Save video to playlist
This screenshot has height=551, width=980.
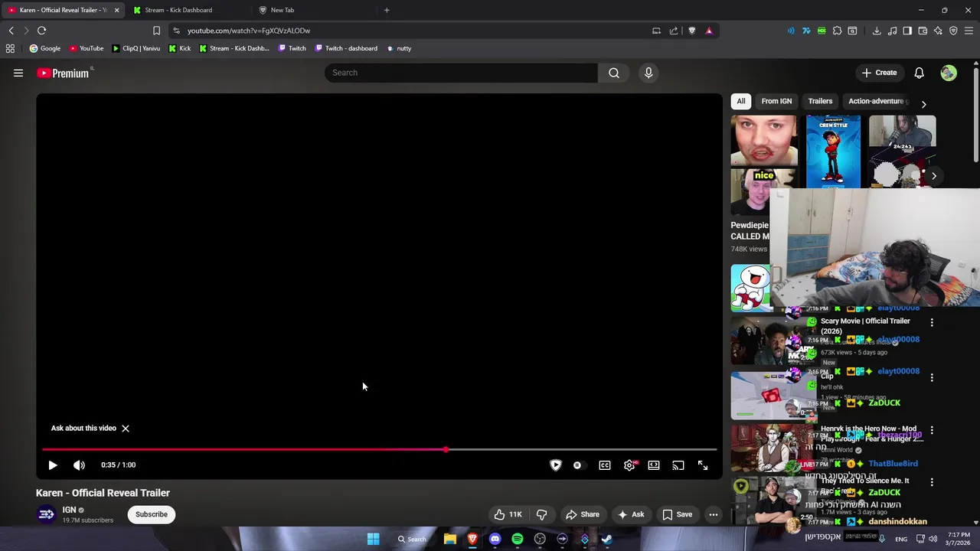pos(677,514)
